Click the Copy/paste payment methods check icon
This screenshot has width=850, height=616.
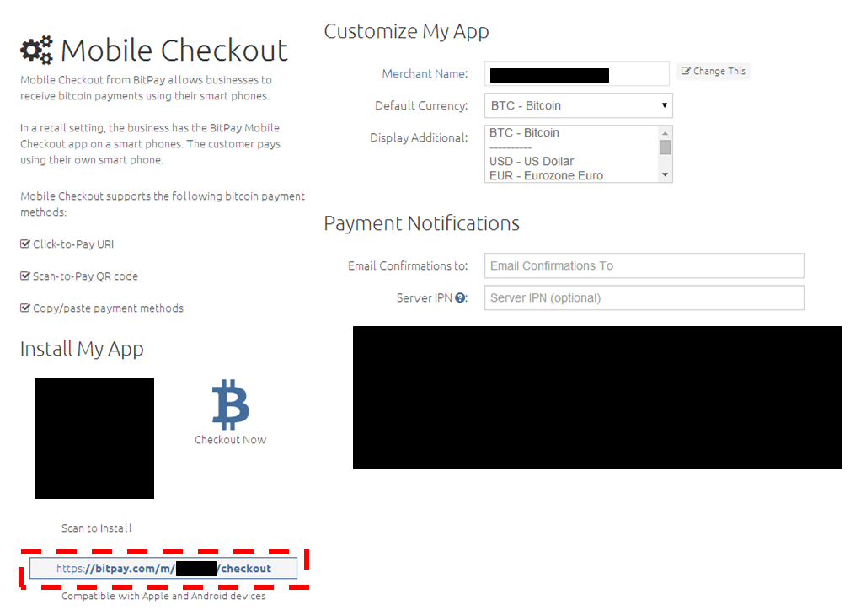[x=25, y=308]
